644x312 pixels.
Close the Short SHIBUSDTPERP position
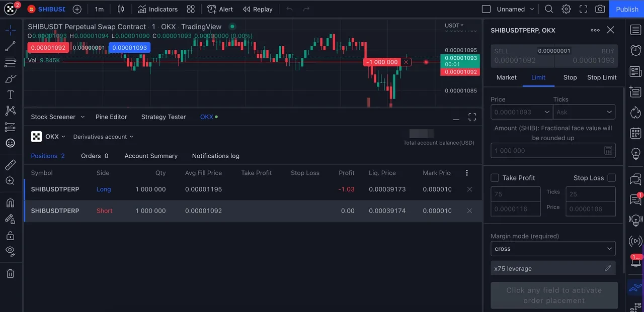point(469,211)
